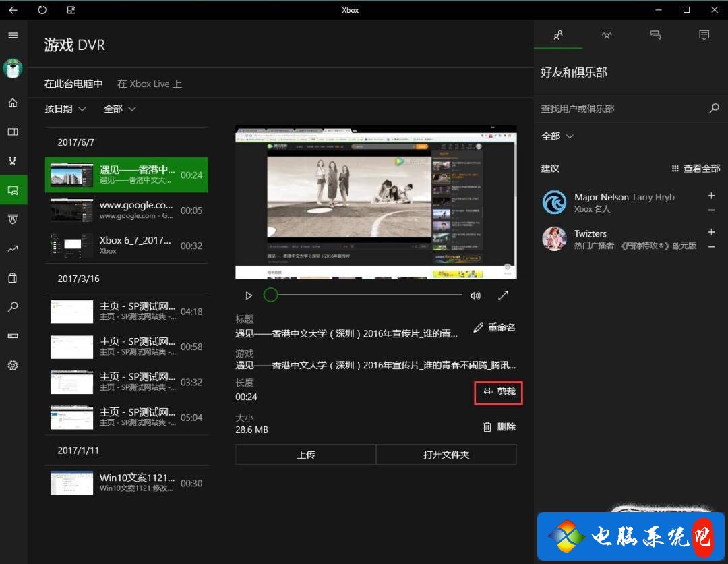Viewport: 728px width, 564px height.
Task: Expand video to full screen
Action: coord(503,295)
